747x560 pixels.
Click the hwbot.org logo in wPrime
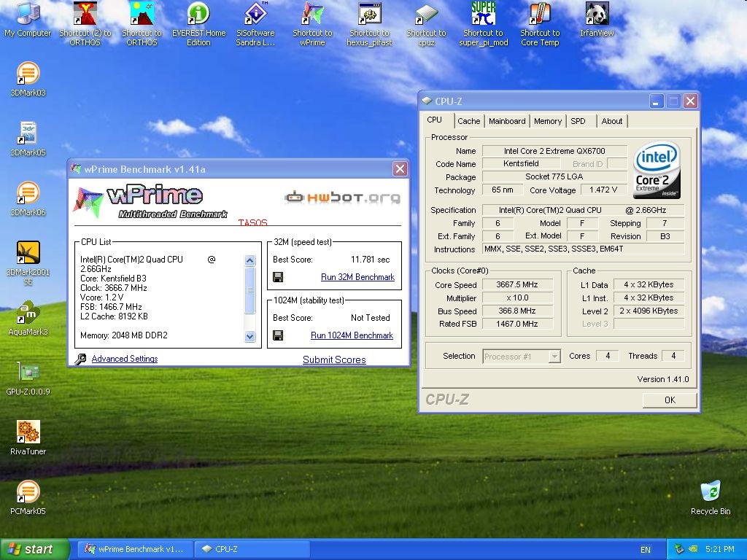(x=343, y=197)
